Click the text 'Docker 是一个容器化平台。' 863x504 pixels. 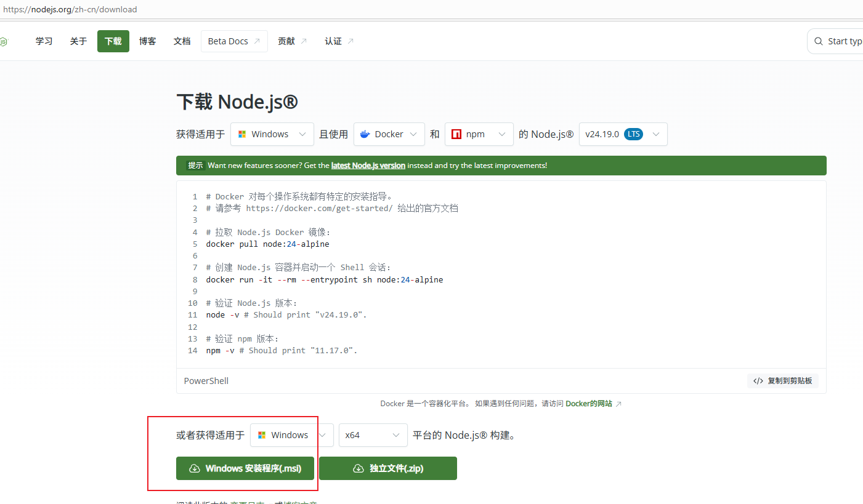pos(425,404)
